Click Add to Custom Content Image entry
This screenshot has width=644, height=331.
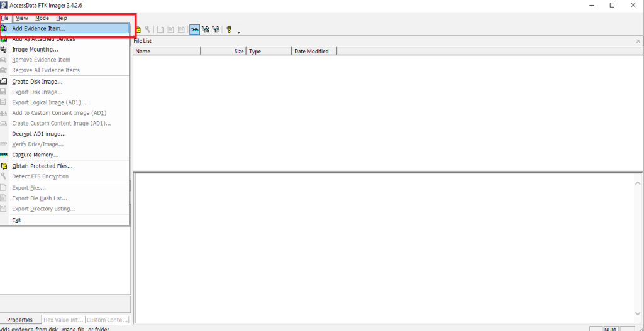point(65,113)
